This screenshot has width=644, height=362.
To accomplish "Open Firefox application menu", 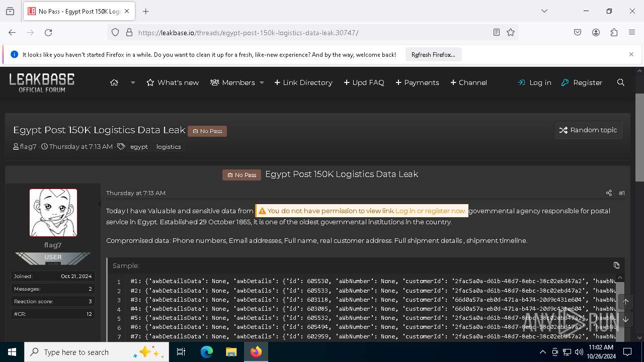I will tap(632, 32).
